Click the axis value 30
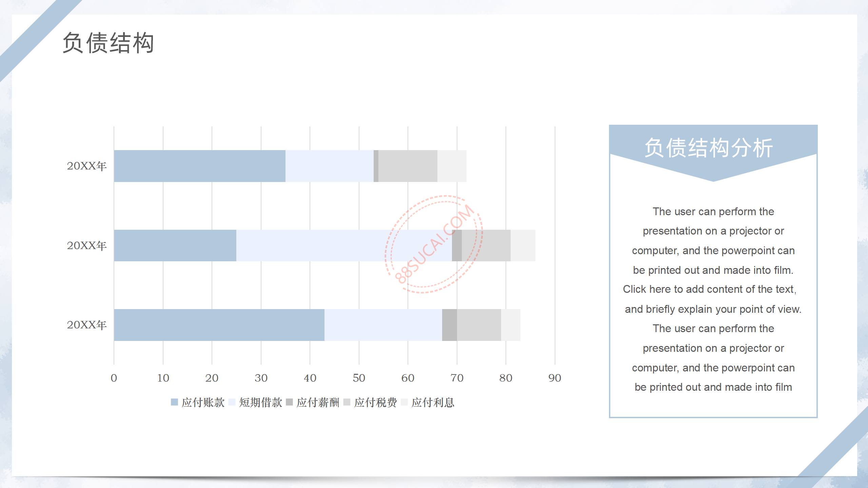 coord(261,378)
